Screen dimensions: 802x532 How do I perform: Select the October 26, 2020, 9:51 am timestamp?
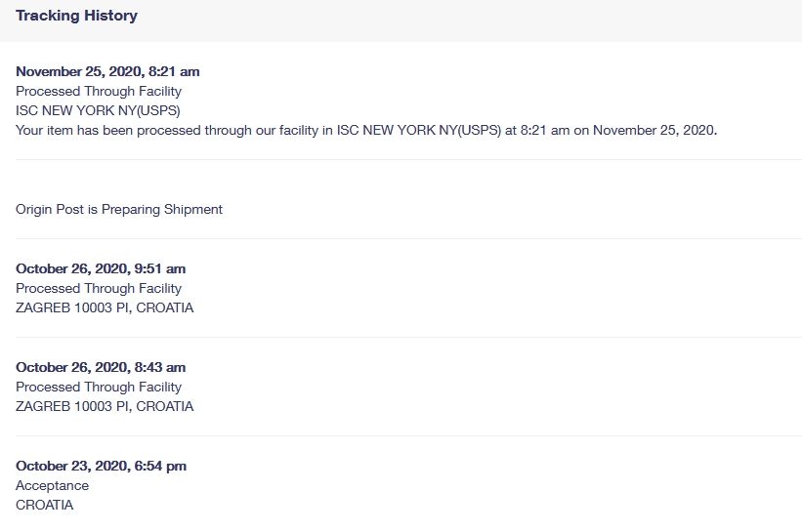[101, 268]
